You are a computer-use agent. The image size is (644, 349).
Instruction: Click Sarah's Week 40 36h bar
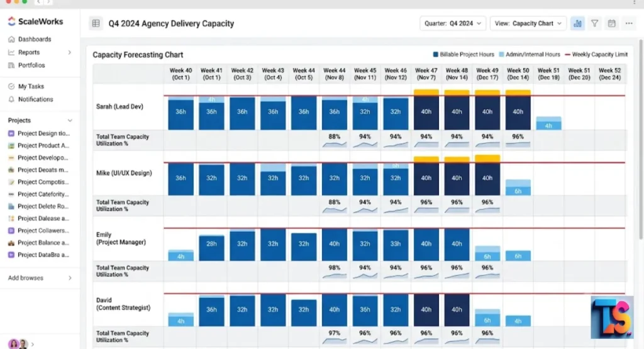coord(180,114)
